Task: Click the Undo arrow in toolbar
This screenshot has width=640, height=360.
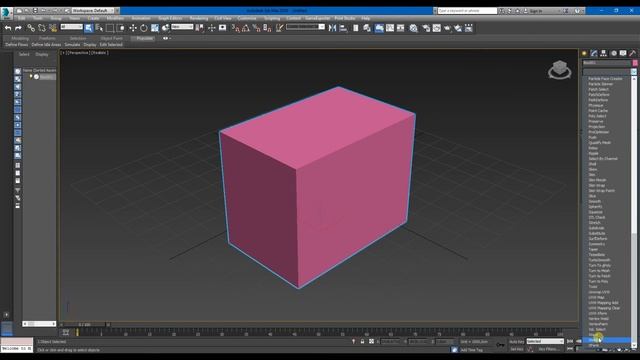Action: click(8, 28)
